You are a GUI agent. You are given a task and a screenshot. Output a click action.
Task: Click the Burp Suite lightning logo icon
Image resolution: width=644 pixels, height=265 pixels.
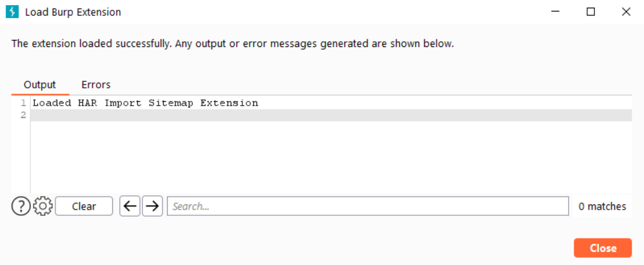pyautogui.click(x=11, y=12)
